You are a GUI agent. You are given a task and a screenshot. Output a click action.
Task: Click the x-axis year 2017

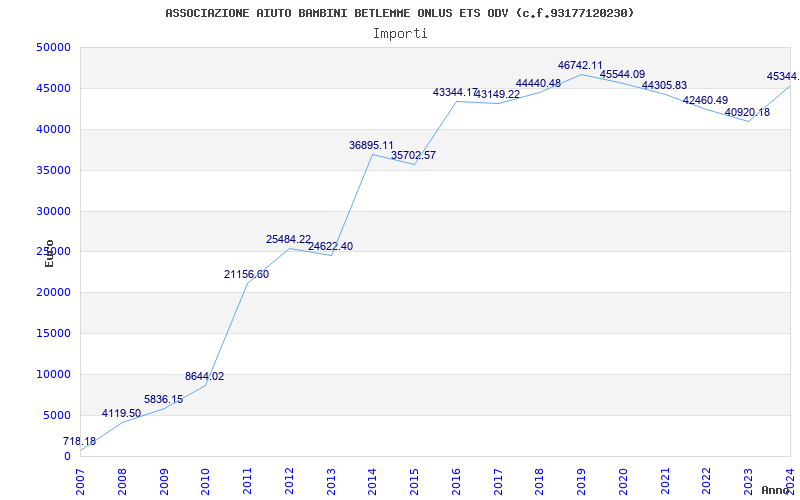498,482
